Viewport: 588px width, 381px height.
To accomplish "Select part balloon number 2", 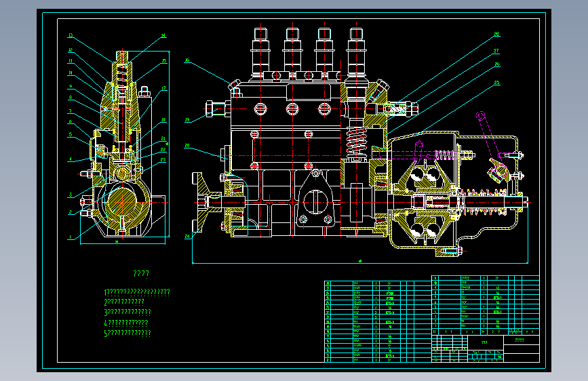I will [70, 212].
